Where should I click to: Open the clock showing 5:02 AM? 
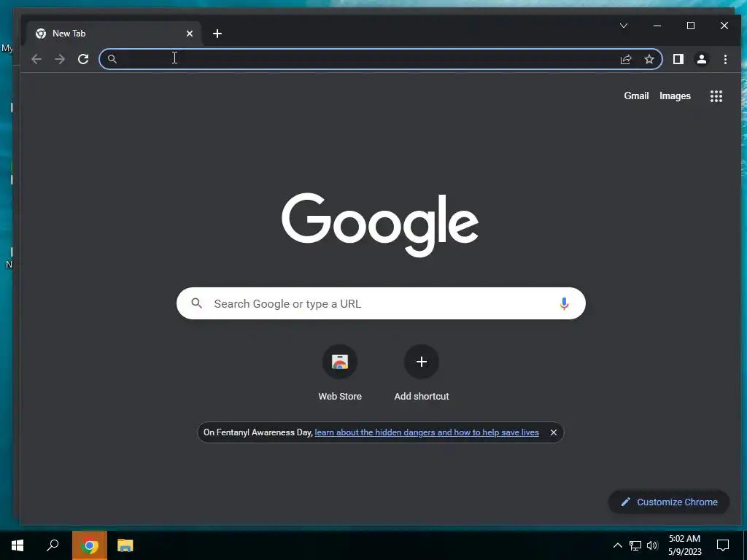click(684, 545)
